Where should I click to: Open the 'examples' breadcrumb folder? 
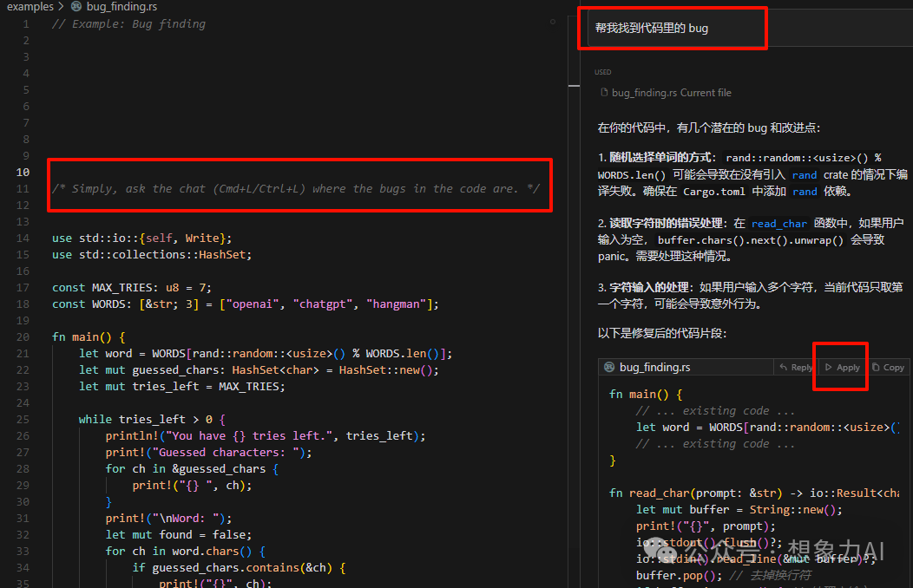(x=30, y=7)
